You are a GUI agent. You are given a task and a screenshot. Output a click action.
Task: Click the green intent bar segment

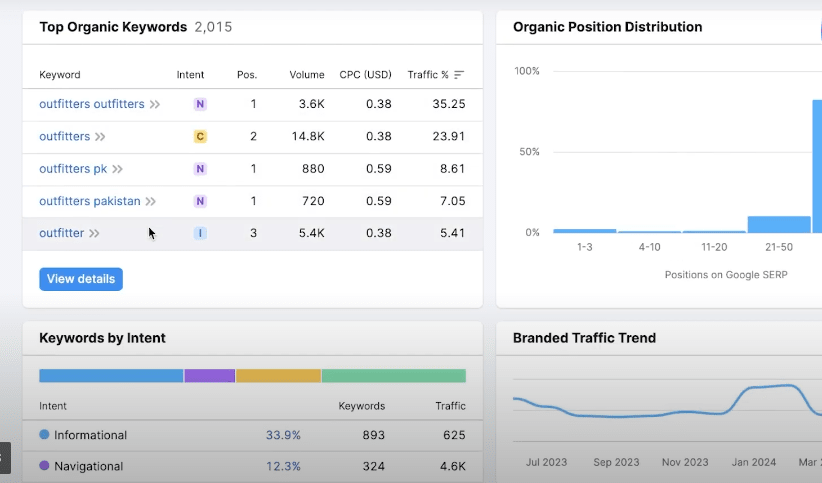[394, 375]
